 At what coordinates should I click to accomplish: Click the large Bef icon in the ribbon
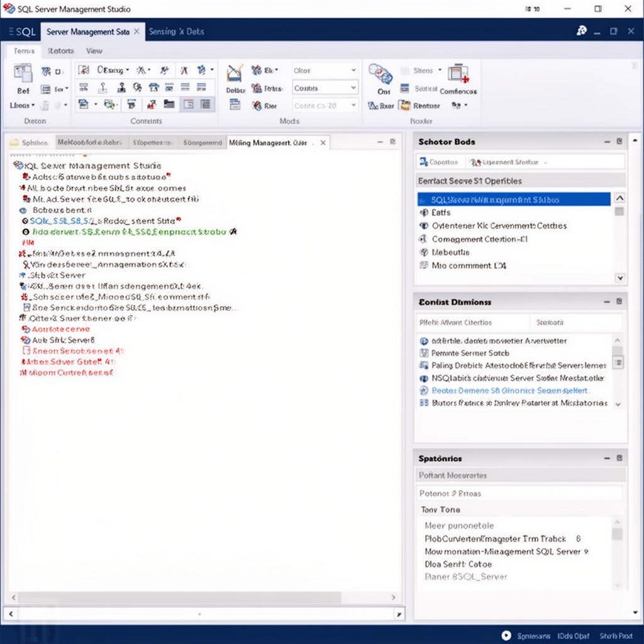coord(23,74)
